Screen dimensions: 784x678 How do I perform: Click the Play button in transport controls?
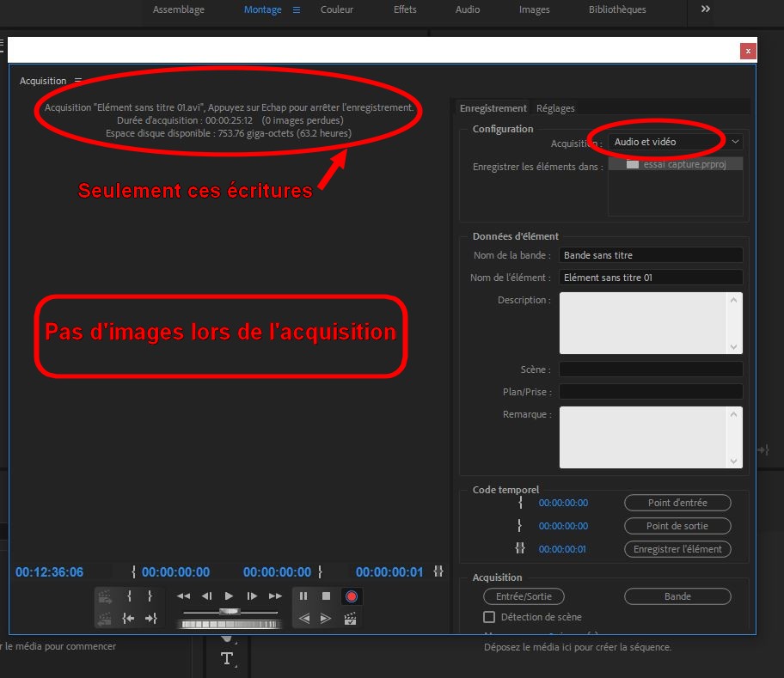[x=229, y=596]
